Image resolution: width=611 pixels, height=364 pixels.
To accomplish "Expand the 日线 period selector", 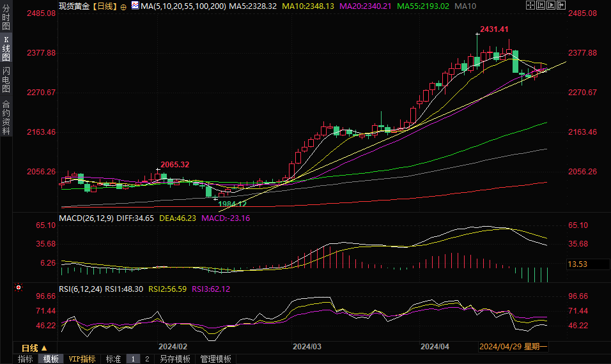I will tap(34, 348).
